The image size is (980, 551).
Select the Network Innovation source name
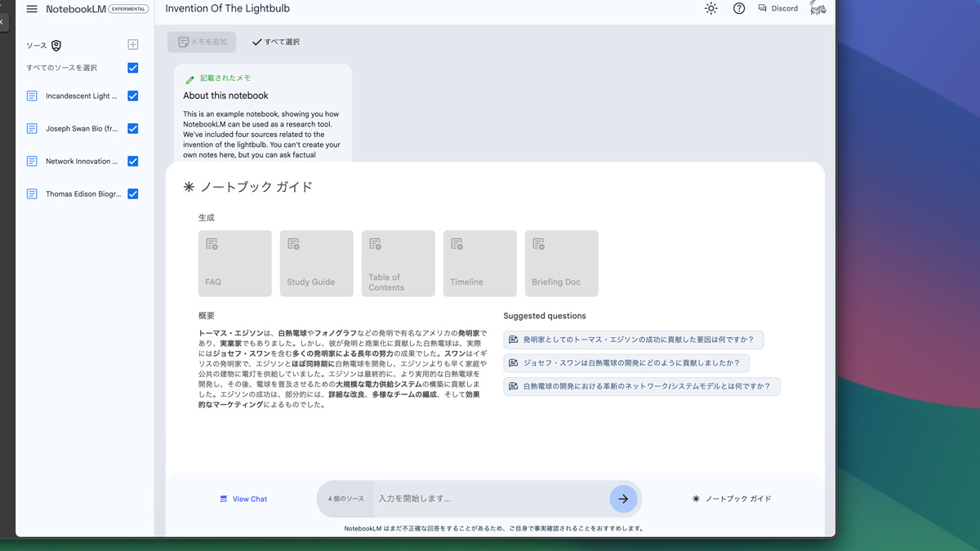[82, 161]
